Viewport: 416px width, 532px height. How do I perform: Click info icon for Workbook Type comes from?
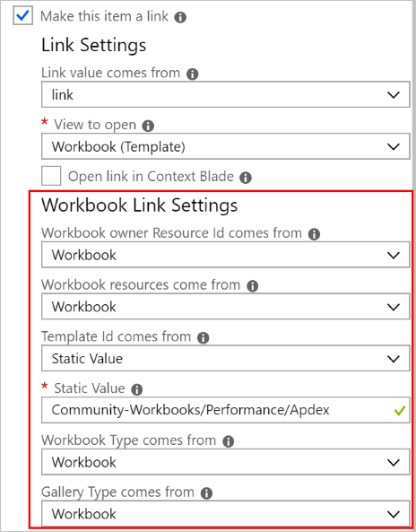coord(229,441)
